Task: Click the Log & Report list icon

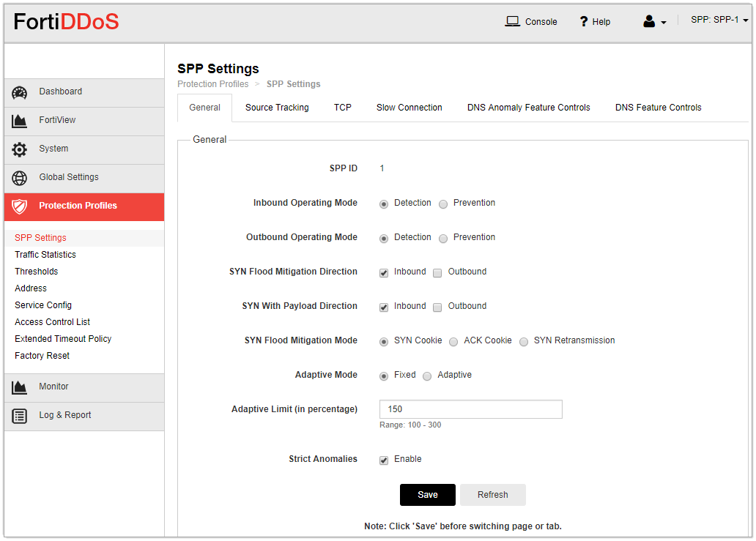Action: 19,416
